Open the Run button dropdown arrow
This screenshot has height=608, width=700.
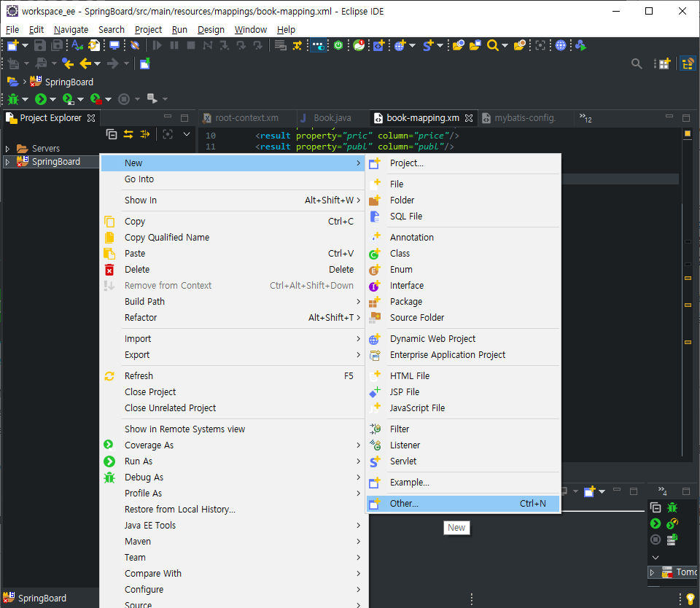click(x=52, y=99)
